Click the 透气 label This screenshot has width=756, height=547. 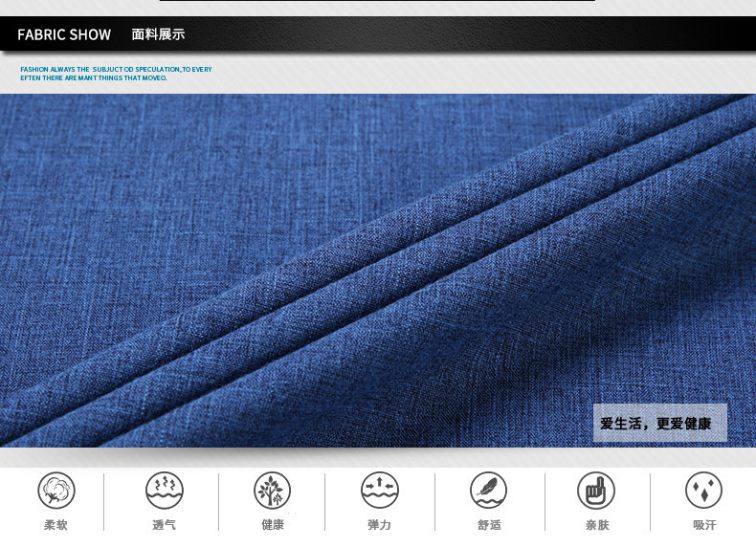tap(165, 525)
